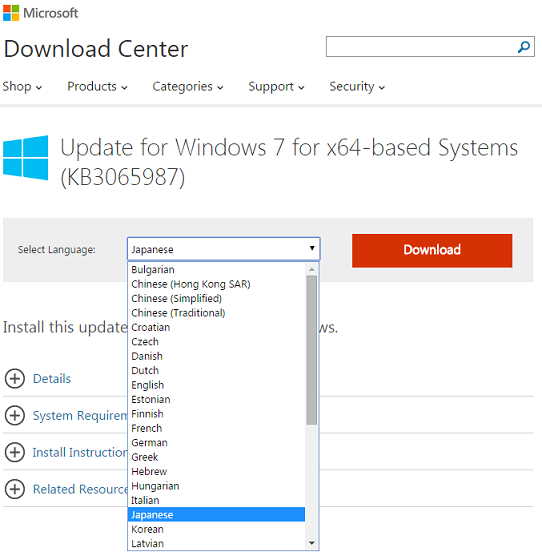This screenshot has width=542, height=556.
Task: Click the language list scrollbar thumb
Action: tap(312, 350)
